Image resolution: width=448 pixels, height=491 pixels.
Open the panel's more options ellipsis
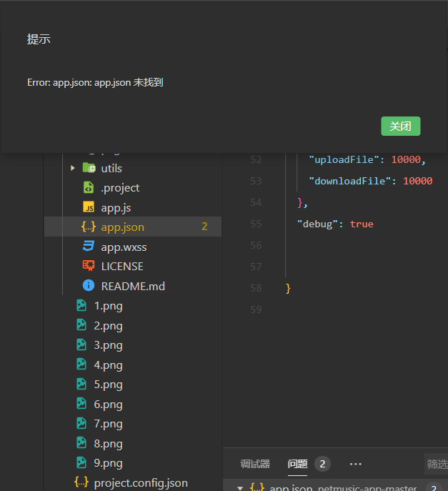356,465
